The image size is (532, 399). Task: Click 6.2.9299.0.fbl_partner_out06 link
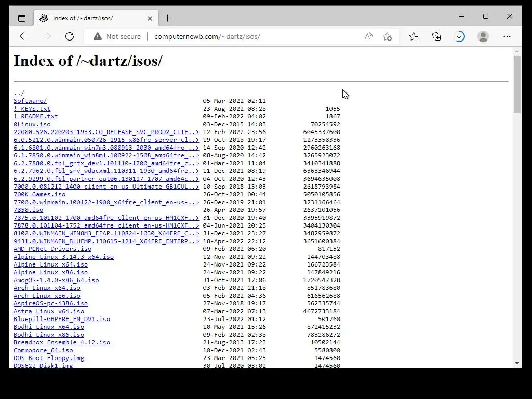106,179
